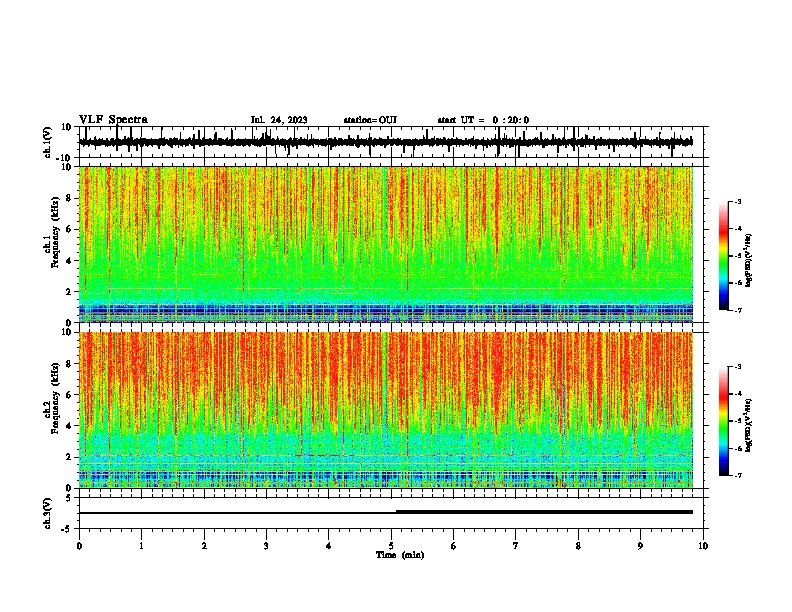The width and height of the screenshot is (792, 612).
Task: Click the ch.3 voltage trace line
Action: click(x=386, y=512)
